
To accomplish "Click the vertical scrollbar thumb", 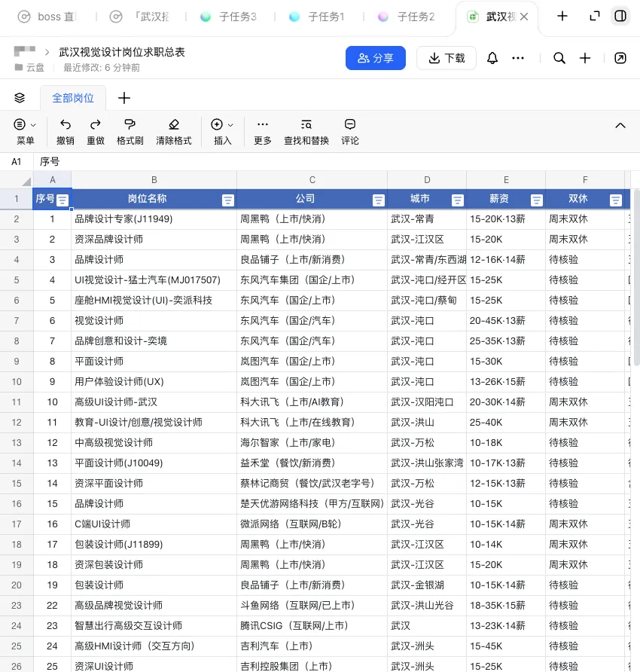I will click(x=635, y=278).
